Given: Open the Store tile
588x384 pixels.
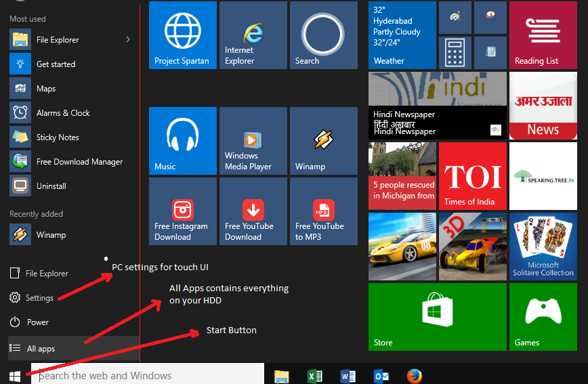Looking at the screenshot, I should [x=438, y=317].
